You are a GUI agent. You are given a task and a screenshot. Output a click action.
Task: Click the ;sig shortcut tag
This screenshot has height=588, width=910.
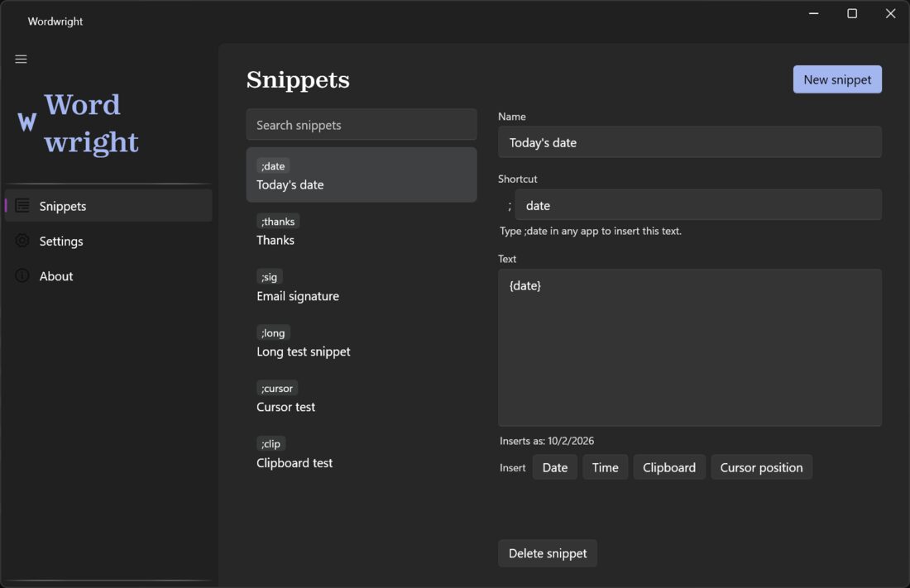point(270,277)
